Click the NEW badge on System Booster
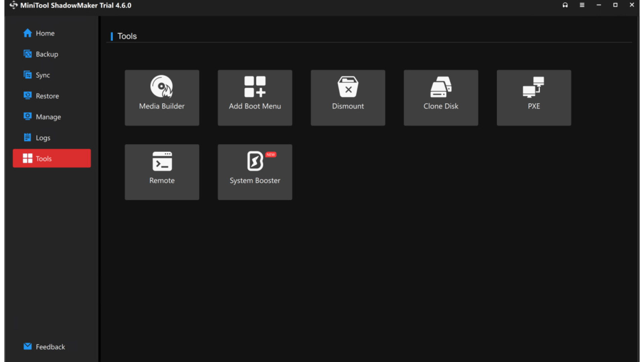Screen dimensions: 644x362 [271, 155]
